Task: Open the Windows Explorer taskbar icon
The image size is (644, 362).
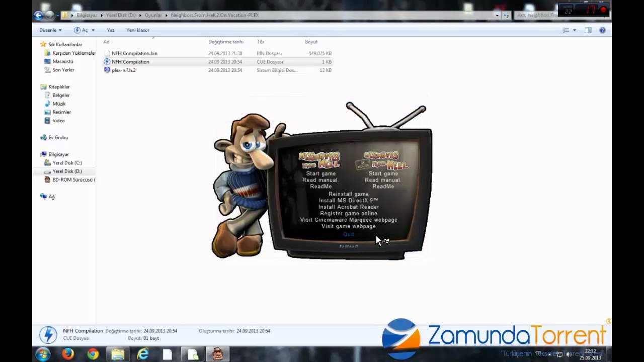Action: pyautogui.click(x=118, y=354)
